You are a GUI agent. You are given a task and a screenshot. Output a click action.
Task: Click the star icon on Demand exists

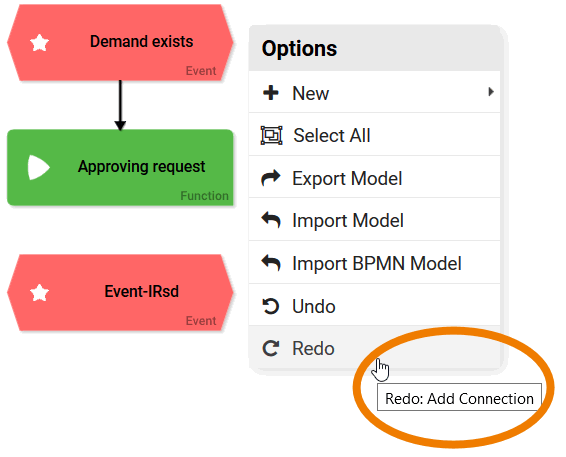point(39,43)
